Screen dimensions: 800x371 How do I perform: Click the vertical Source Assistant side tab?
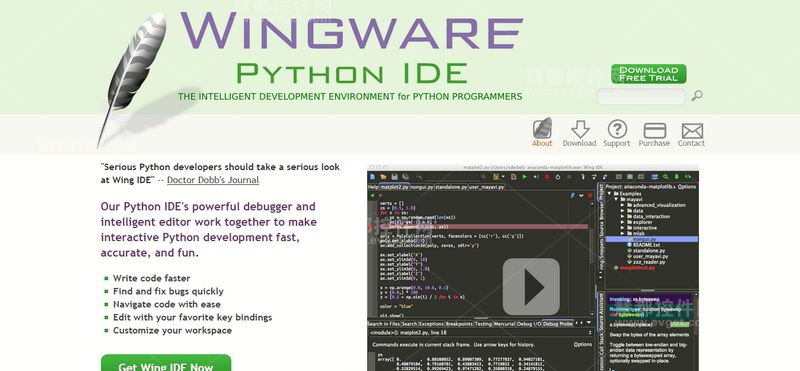[x=601, y=312]
